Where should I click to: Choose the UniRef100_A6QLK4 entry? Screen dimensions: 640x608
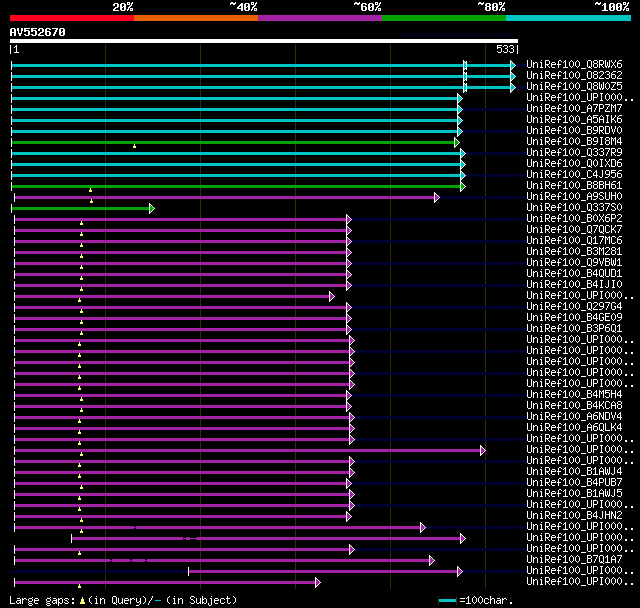click(x=574, y=428)
